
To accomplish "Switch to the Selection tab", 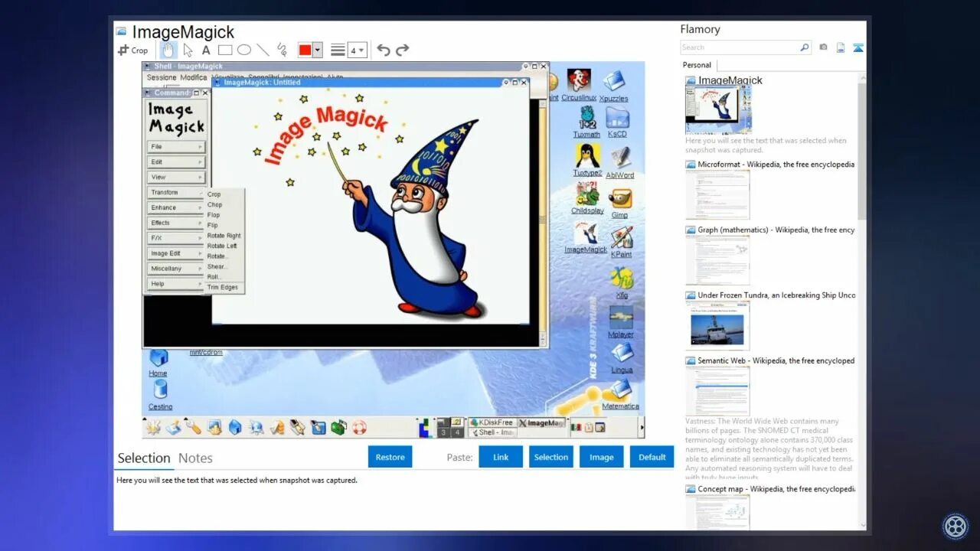I will [144, 458].
